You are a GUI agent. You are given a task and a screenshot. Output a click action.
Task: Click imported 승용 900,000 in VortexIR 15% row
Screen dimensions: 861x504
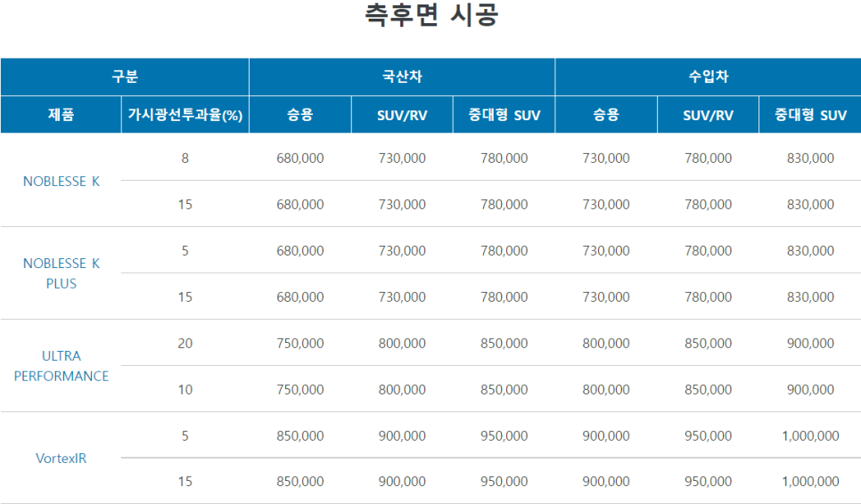pos(606,482)
